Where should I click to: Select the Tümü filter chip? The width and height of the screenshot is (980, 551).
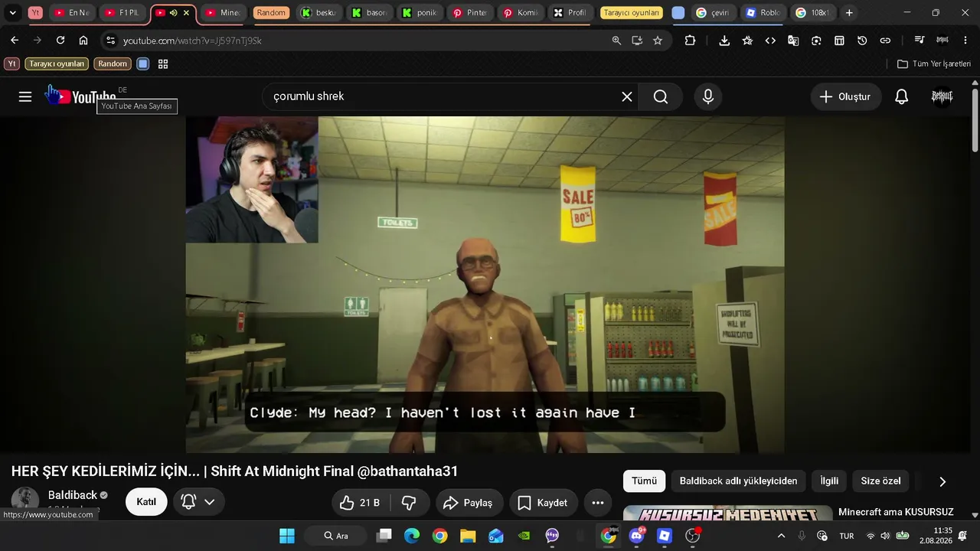(645, 481)
